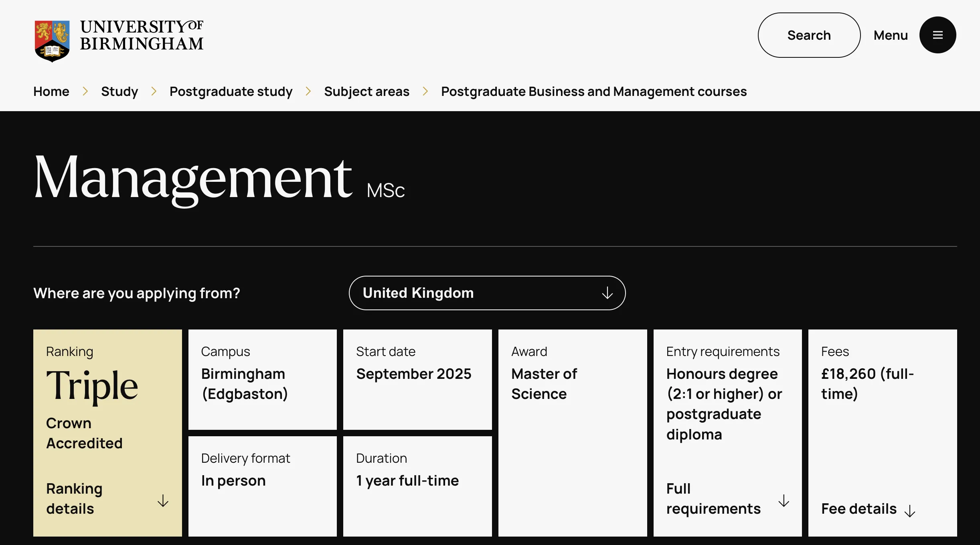This screenshot has height=545, width=980.
Task: Open Postgraduate Business and Management courses link
Action: tap(593, 92)
